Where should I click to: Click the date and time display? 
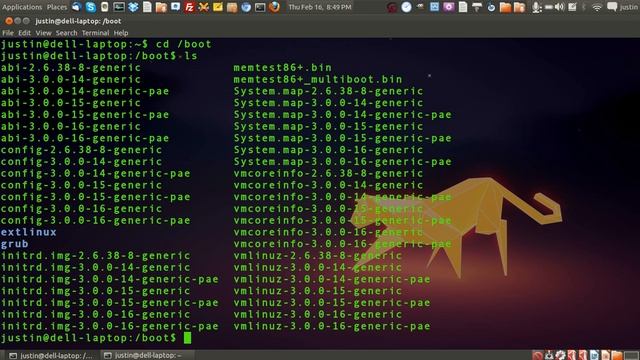pos(320,7)
